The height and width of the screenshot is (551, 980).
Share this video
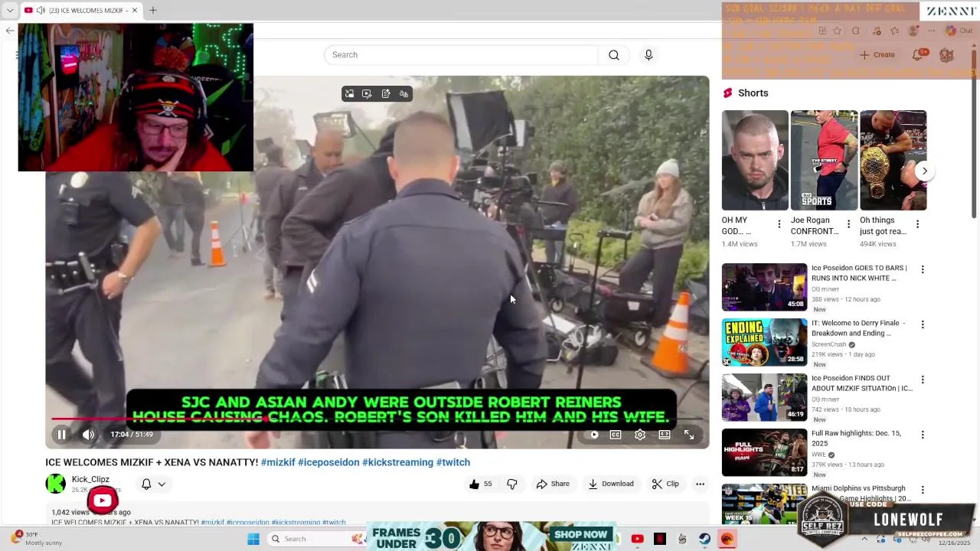(x=553, y=484)
